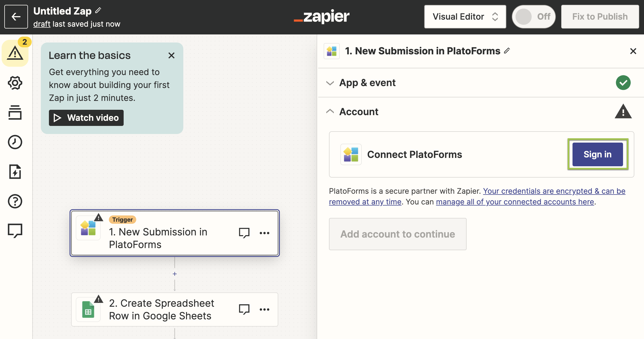Add step with the plus between steps
The image size is (644, 339).
coord(175,274)
